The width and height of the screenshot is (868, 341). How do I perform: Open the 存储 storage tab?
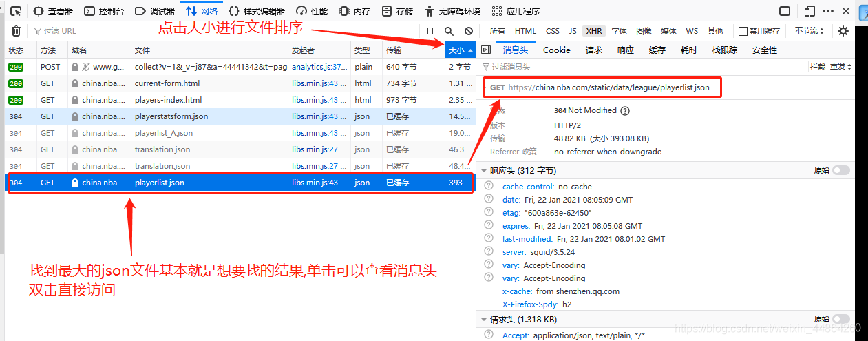click(x=398, y=11)
